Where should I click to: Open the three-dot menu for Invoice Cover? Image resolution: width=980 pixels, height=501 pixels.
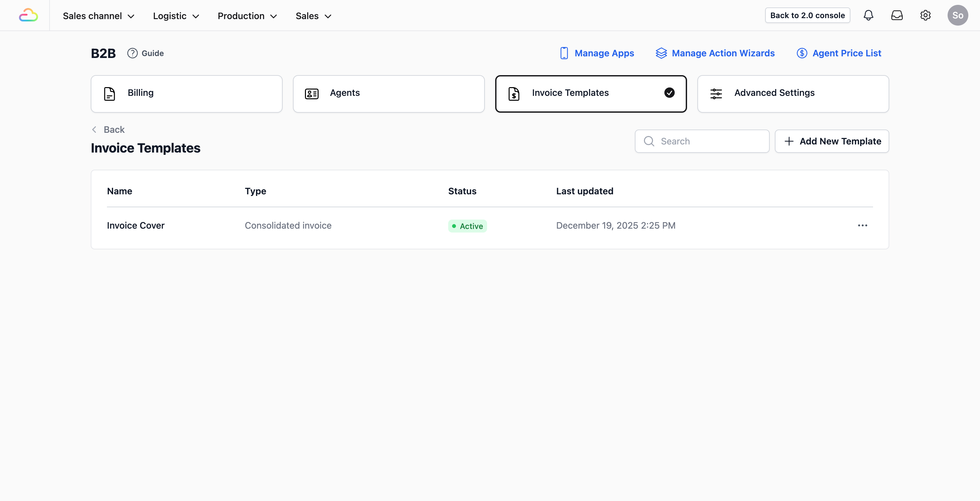pos(862,225)
